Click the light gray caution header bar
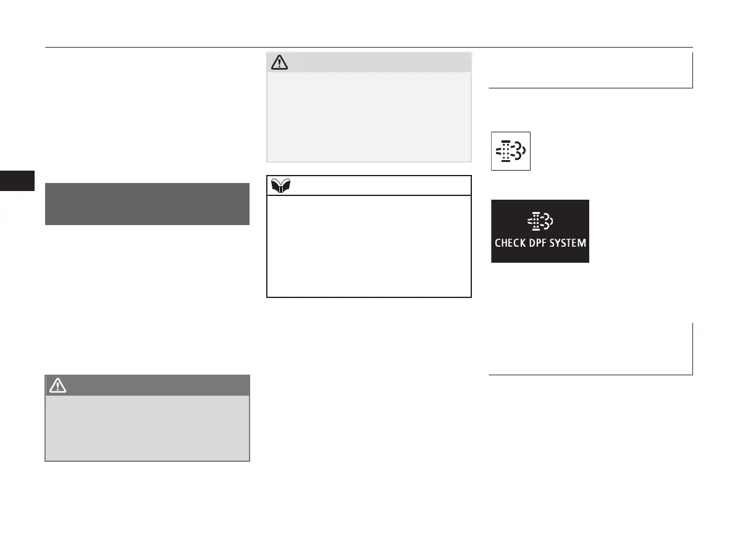The height and width of the screenshot is (536, 756). pos(369,62)
